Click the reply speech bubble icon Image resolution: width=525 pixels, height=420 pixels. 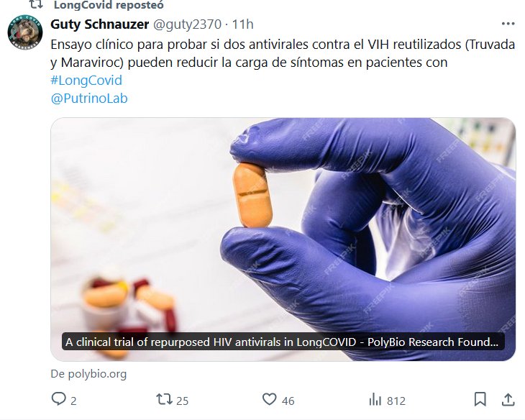(58, 399)
